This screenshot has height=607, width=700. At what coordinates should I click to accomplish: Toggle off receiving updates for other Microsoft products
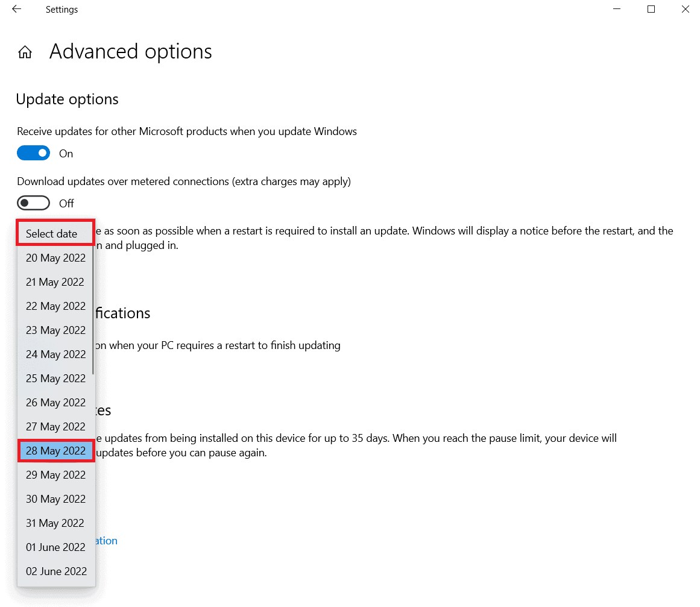[33, 153]
